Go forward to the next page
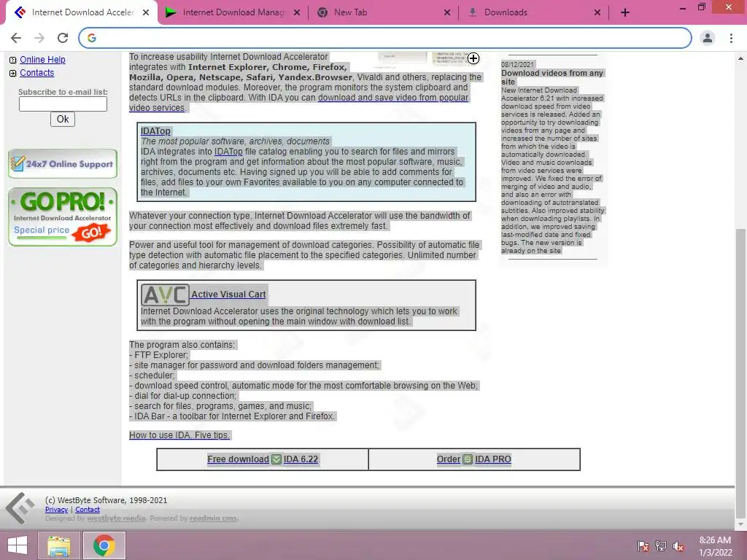Viewport: 747px width, 560px height. (x=39, y=38)
